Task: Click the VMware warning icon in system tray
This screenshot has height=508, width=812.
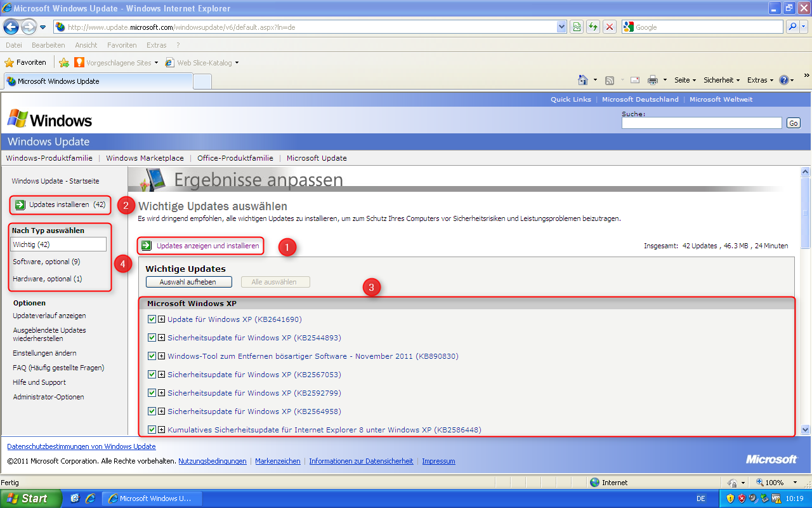Action: tap(775, 498)
